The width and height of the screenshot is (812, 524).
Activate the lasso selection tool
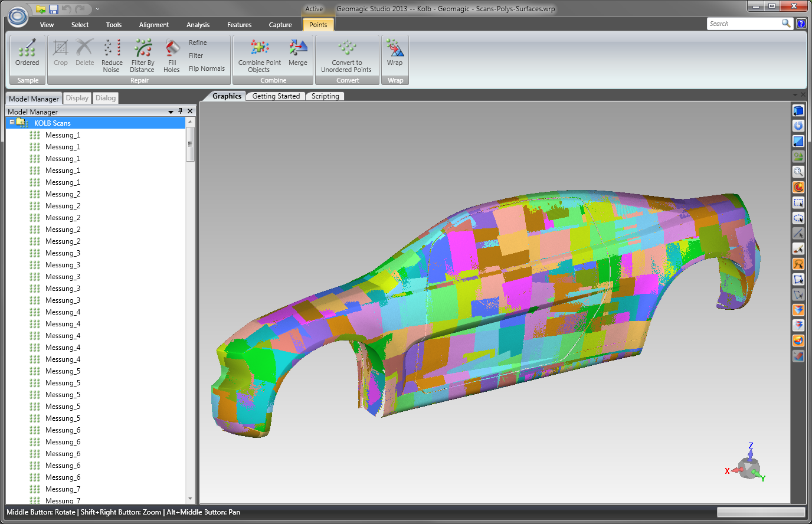pyautogui.click(x=798, y=264)
